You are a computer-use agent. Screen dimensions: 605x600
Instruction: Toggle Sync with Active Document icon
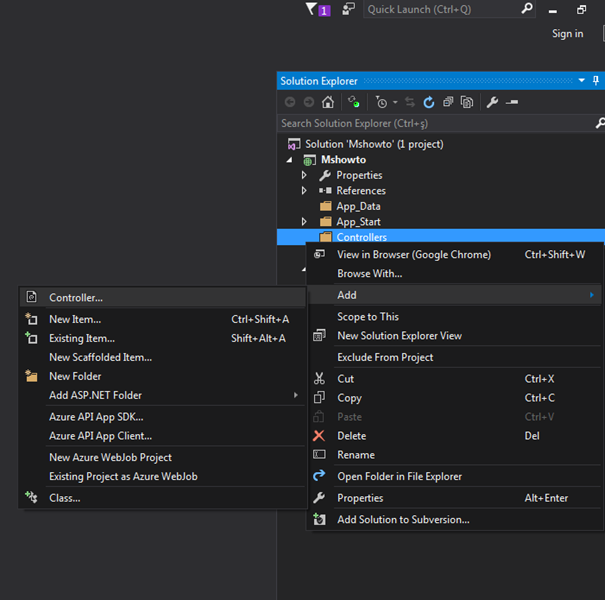(x=410, y=102)
